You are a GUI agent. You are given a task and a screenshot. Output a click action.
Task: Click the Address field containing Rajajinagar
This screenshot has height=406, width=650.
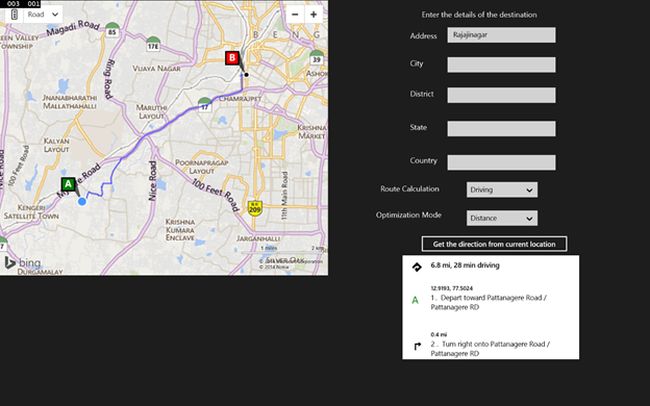[x=501, y=35]
